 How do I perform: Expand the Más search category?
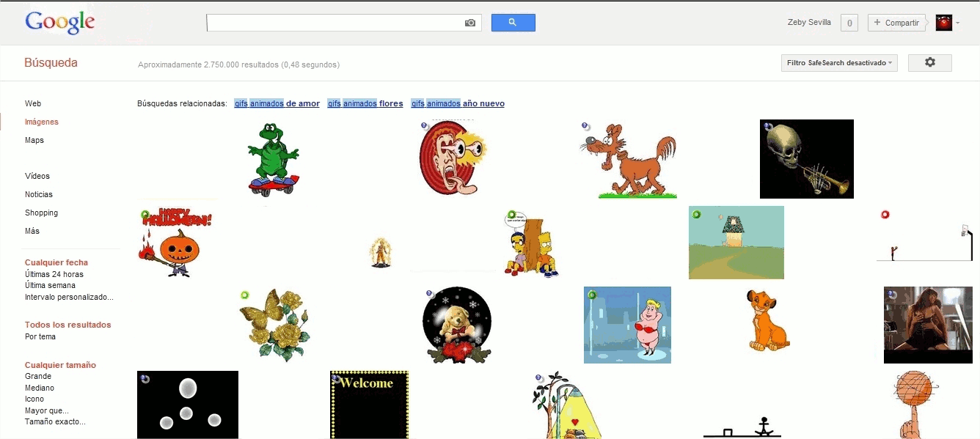32,231
